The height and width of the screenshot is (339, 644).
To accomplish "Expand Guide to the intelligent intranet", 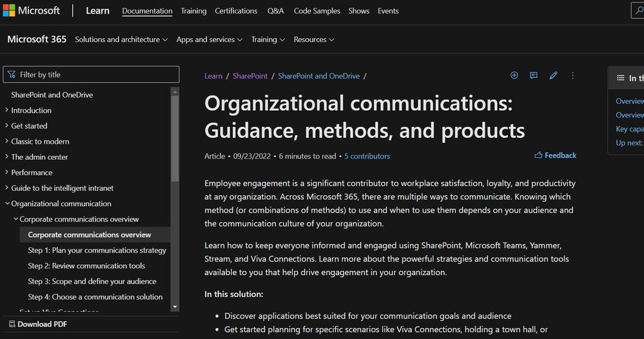I will (6, 188).
